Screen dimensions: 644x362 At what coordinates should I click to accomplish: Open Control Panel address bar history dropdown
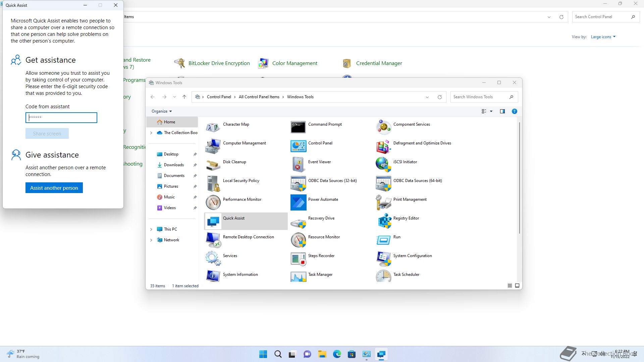click(549, 17)
